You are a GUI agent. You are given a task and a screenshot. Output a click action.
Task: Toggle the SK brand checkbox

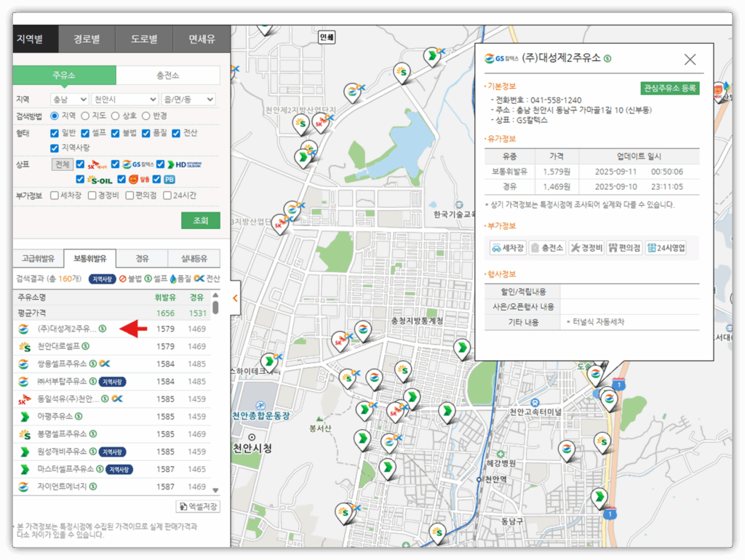(x=80, y=164)
